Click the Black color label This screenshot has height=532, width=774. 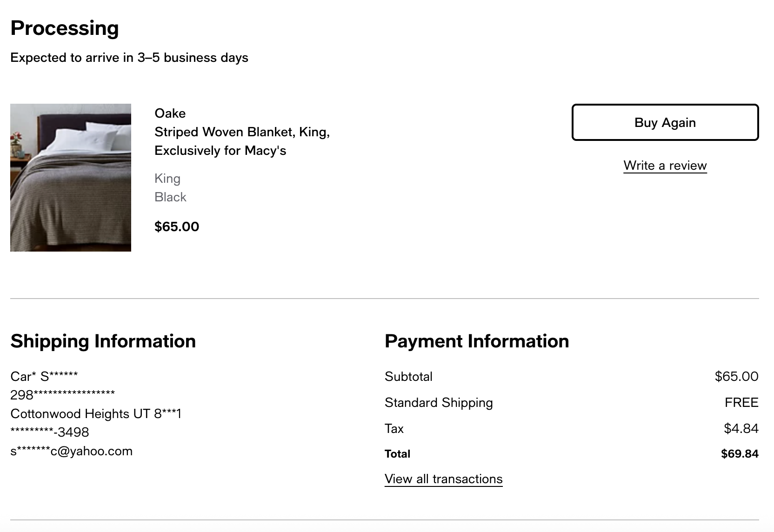[x=170, y=197]
